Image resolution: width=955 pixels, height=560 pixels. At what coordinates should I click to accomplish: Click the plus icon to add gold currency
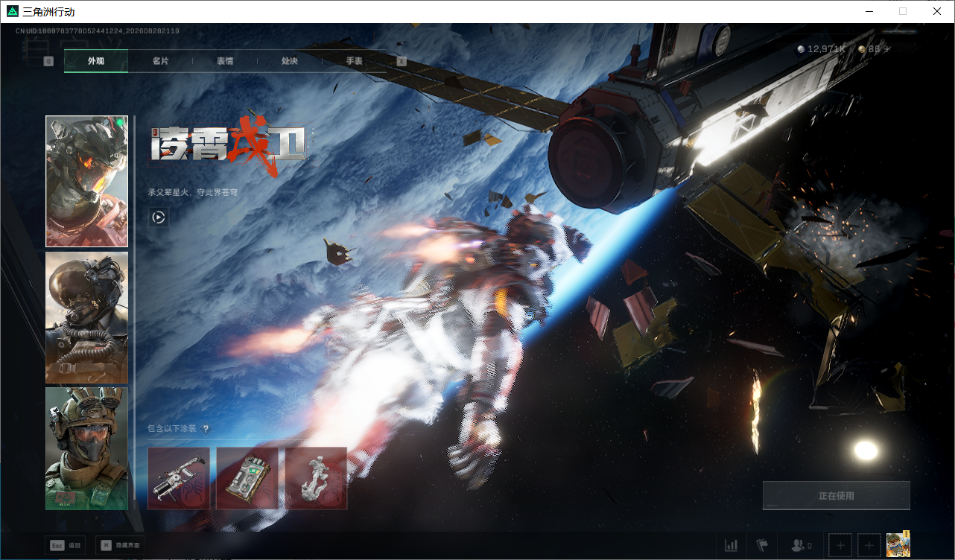tap(886, 49)
